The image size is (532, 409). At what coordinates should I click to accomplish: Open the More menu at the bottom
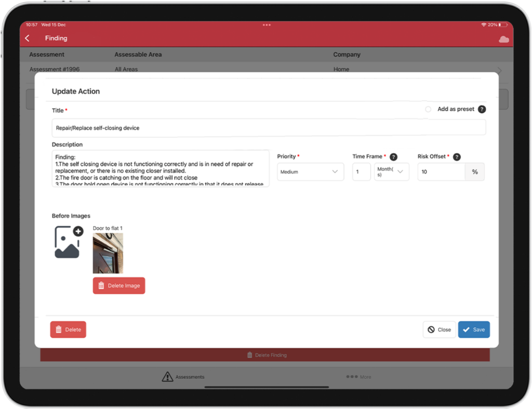coord(358,376)
